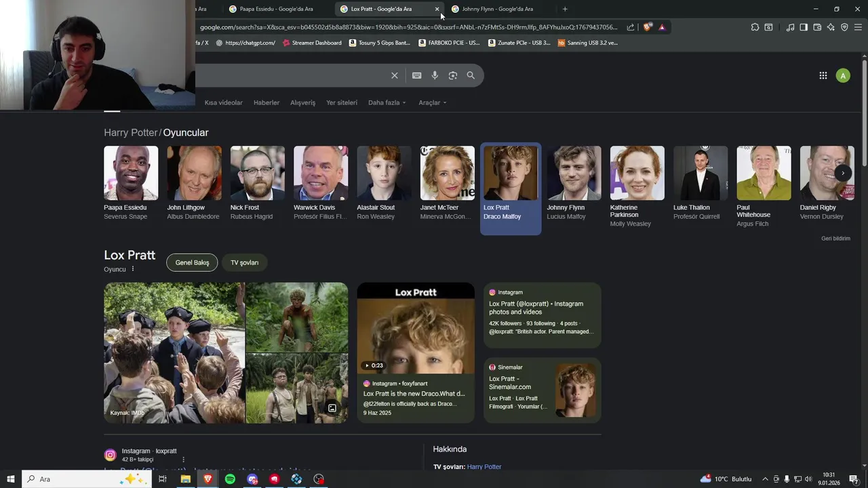Play the foxyfanart Lox Pratt video
The image size is (868, 488).
click(x=416, y=353)
